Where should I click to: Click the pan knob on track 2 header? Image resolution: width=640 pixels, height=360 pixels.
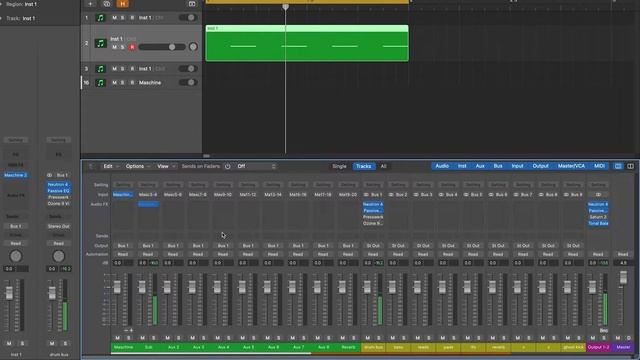(193, 47)
